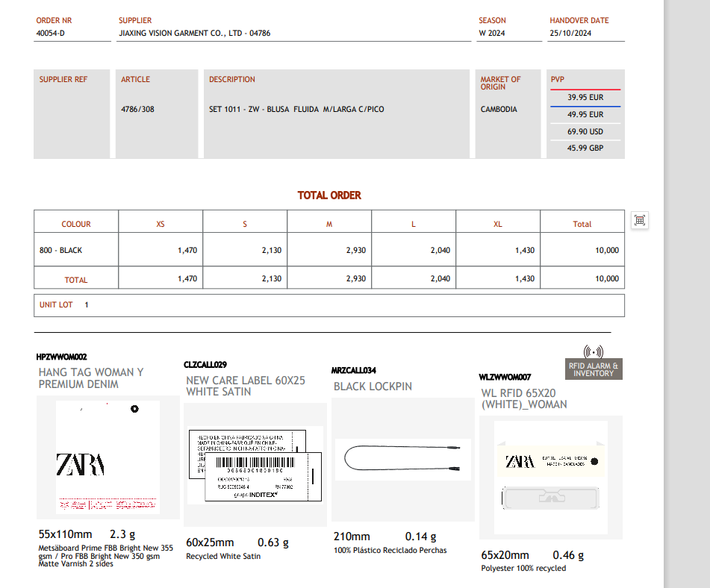Click the 800 - BLACK colour row label
The image size is (710, 588).
point(60,251)
